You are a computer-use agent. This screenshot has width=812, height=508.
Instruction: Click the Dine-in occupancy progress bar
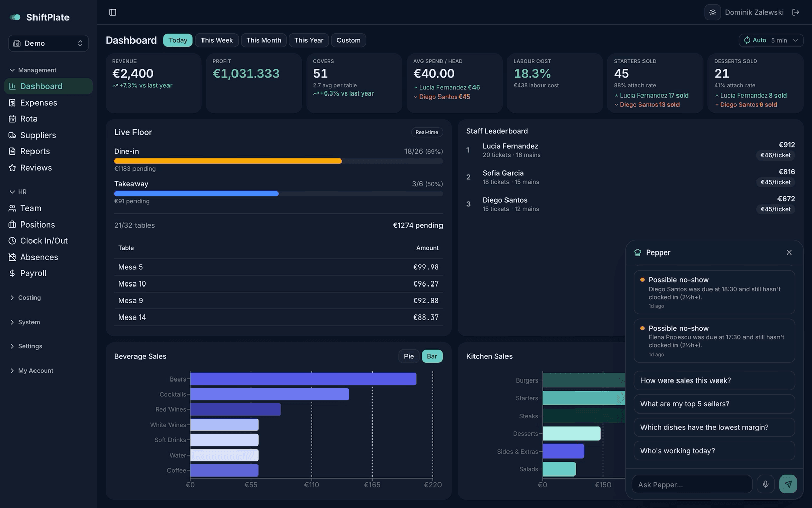click(278, 161)
